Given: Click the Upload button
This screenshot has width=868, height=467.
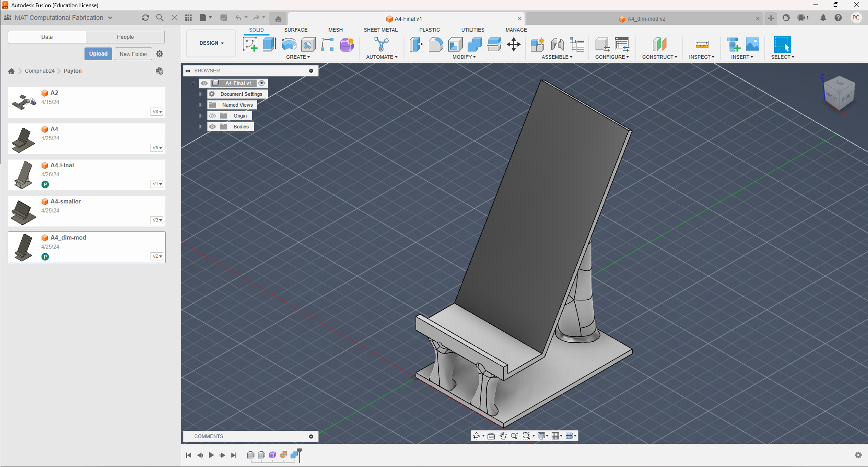Looking at the screenshot, I should pos(98,54).
